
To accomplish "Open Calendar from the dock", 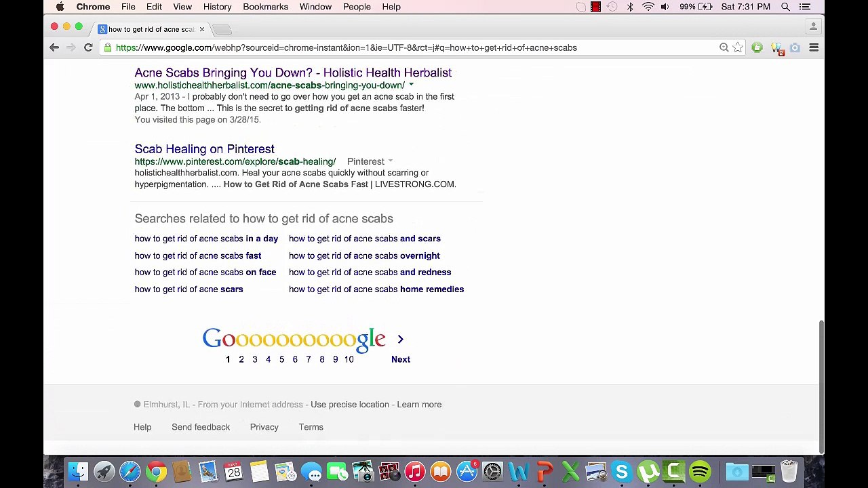I will click(x=234, y=472).
